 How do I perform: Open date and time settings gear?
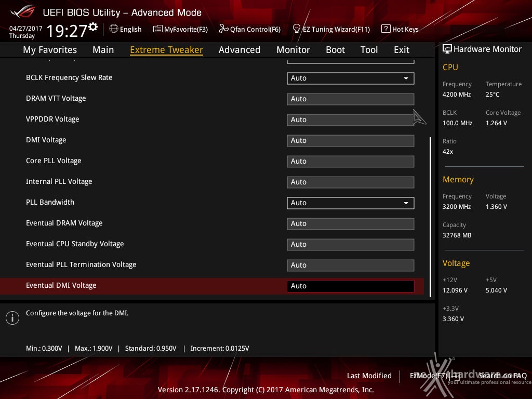93,27
